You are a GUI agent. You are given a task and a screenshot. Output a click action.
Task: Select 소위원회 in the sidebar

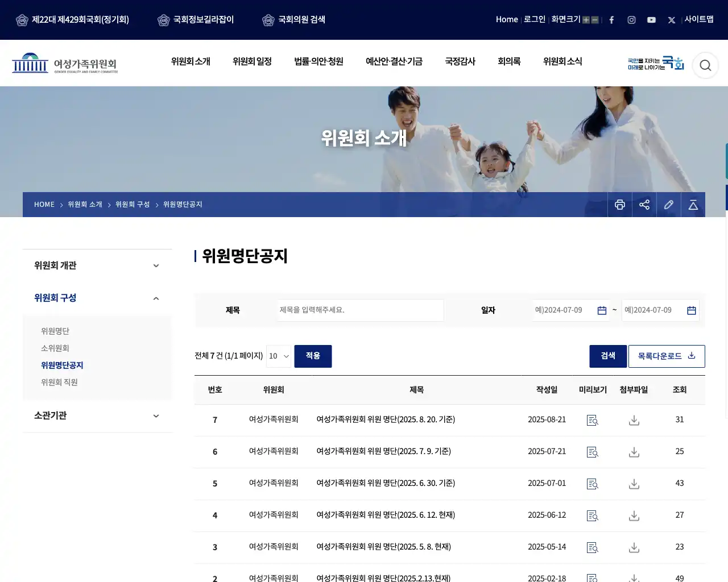55,348
